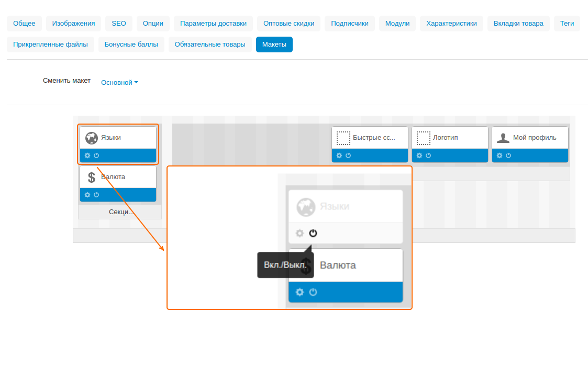The width and height of the screenshot is (588, 367).
Task: Click the globe icon in Языки block
Action: coord(92,138)
